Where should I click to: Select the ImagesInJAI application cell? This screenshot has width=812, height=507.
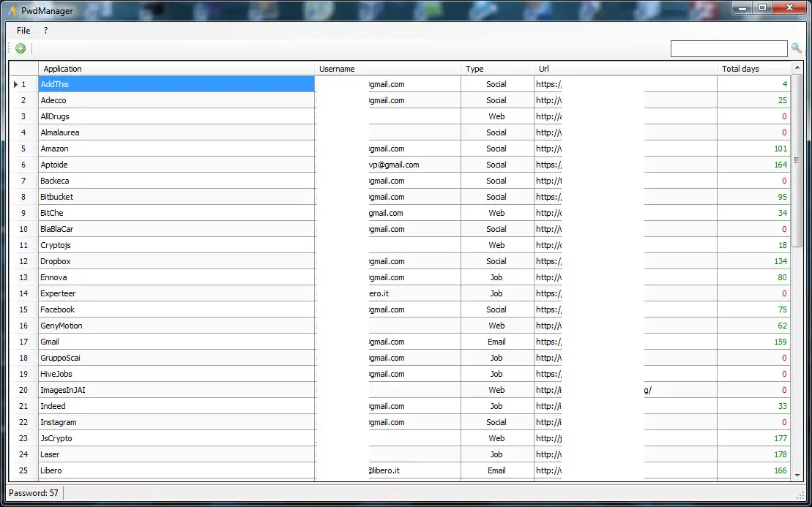pos(176,390)
